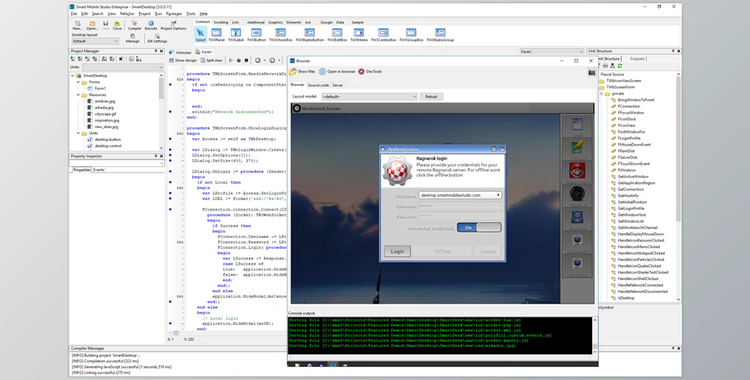This screenshot has width=750, height=380.
Task: Click Open in browser in the Browser window
Action: click(x=337, y=71)
